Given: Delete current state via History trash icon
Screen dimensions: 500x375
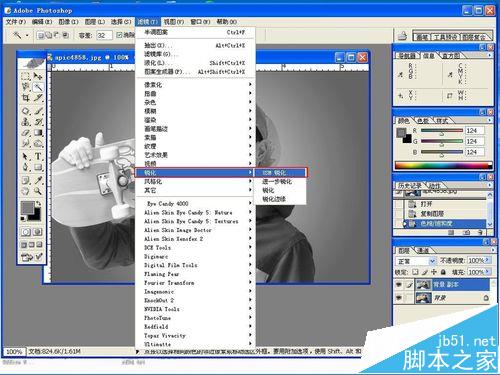Looking at the screenshot, I should point(480,232).
